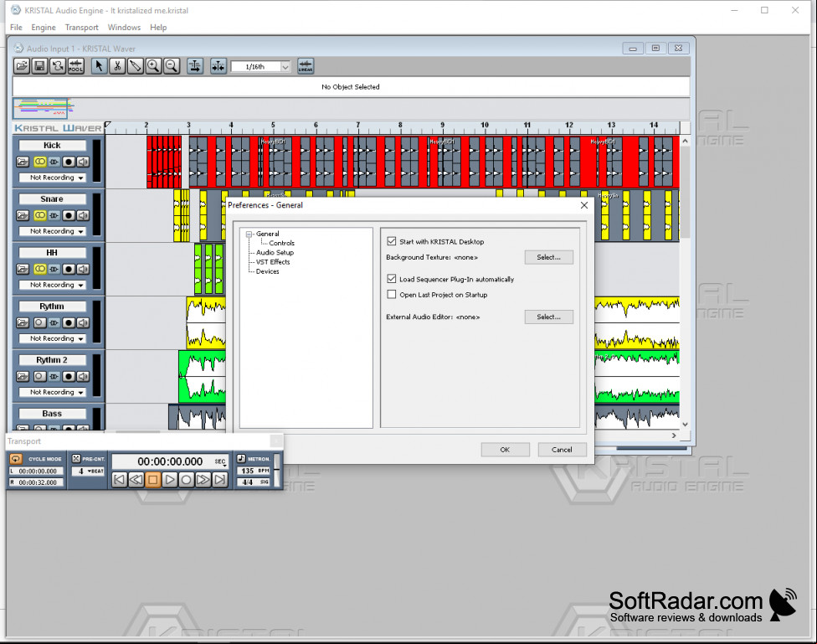Screen dimensions: 817x644
Task: Open project via Waver toolbar folder icon
Action: [22, 66]
